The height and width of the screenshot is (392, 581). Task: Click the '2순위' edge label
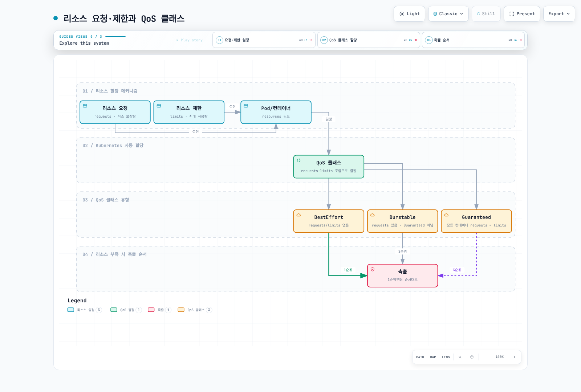(x=402, y=252)
